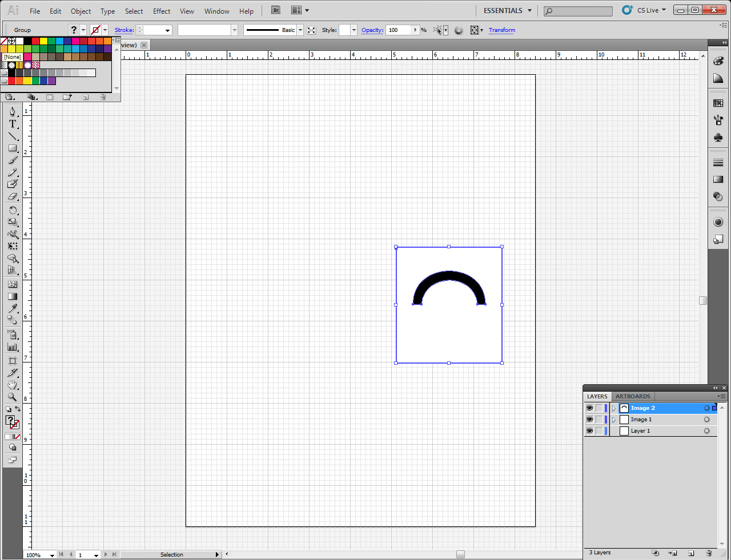Open the Recolor Artwork wheel icon
The image size is (731, 560).
click(x=459, y=30)
